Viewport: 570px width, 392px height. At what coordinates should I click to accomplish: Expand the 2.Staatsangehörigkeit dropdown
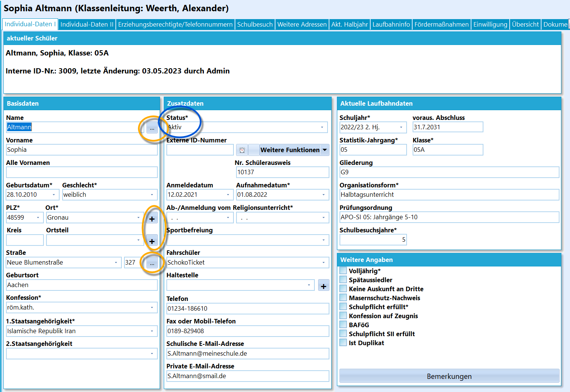click(x=152, y=354)
